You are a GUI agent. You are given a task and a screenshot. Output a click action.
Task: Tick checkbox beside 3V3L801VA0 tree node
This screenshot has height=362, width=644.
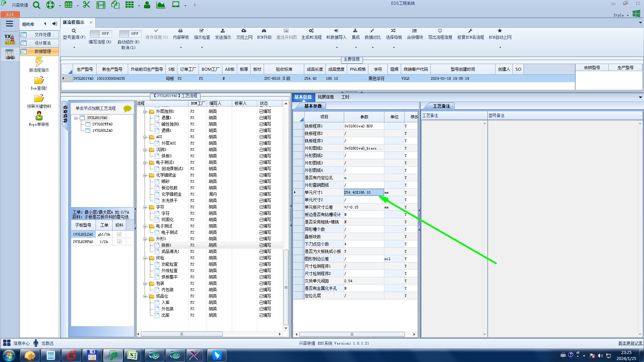tap(83, 118)
